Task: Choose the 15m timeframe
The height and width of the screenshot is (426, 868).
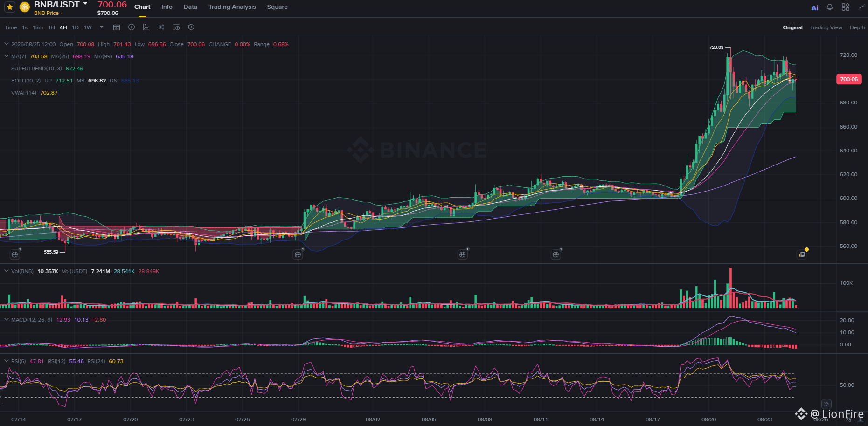Action: (x=38, y=27)
